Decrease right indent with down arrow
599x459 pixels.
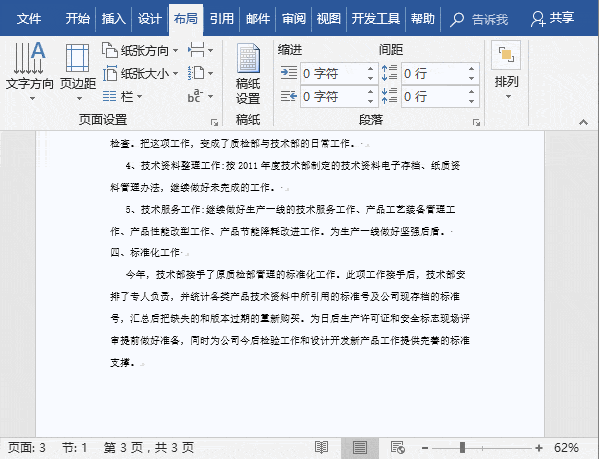(371, 102)
